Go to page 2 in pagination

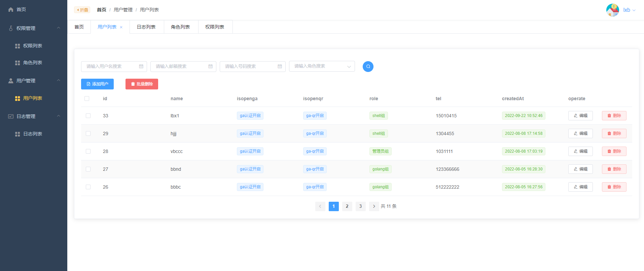pos(347,206)
